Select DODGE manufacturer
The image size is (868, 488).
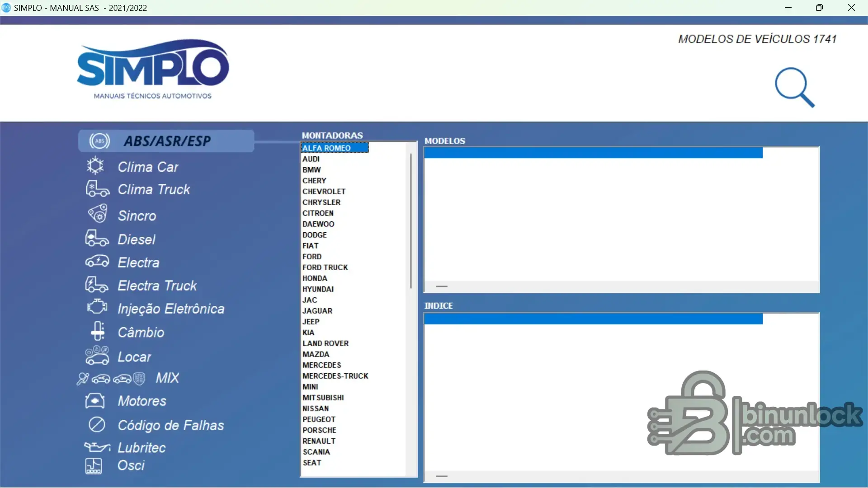[x=315, y=235]
